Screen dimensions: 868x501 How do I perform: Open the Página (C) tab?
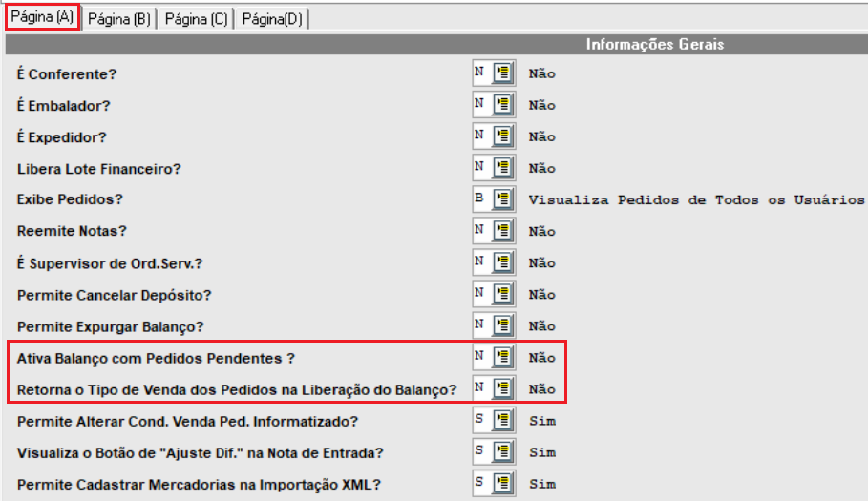tap(196, 19)
